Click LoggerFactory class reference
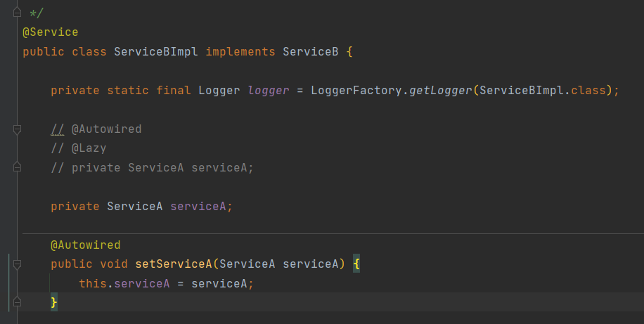Viewport: 644px width, 324px height. pyautogui.click(x=356, y=91)
